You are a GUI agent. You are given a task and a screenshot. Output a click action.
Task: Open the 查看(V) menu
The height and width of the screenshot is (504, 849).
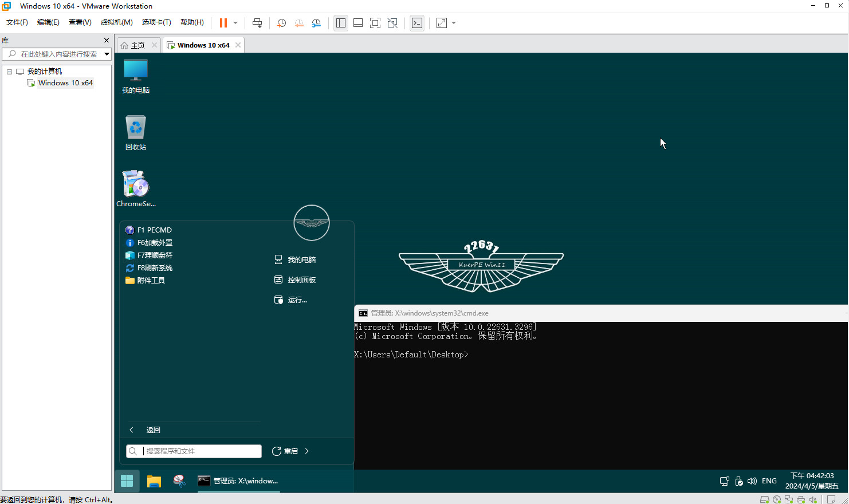[x=80, y=22]
